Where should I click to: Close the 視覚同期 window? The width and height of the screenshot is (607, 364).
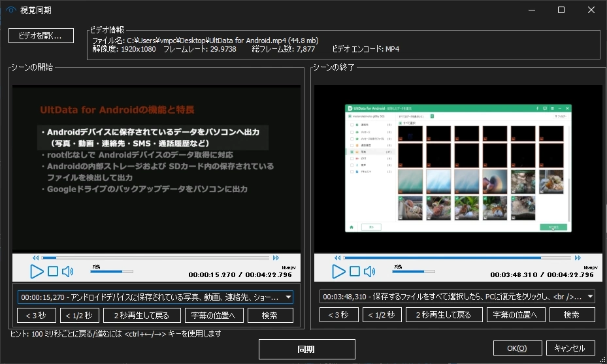coord(591,10)
